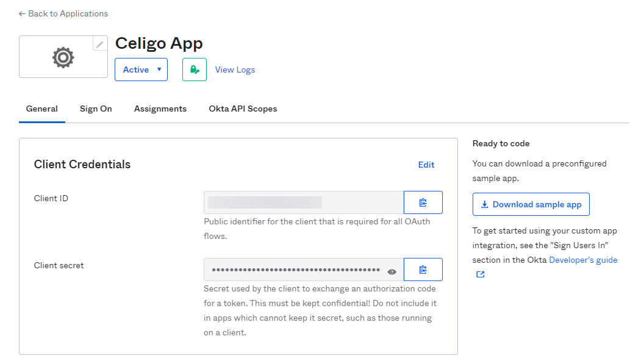The width and height of the screenshot is (644, 364).
Task: Select the General tab
Action: tap(42, 109)
